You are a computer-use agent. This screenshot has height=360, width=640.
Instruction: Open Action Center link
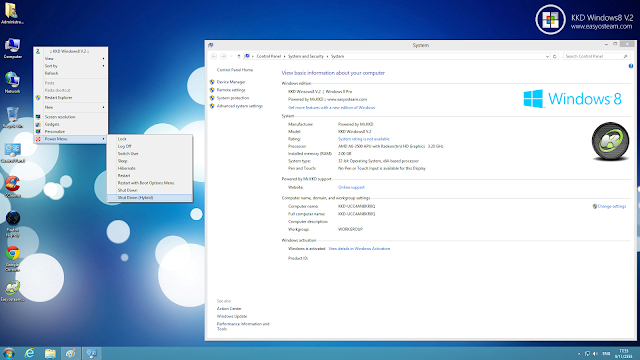pos(229,309)
